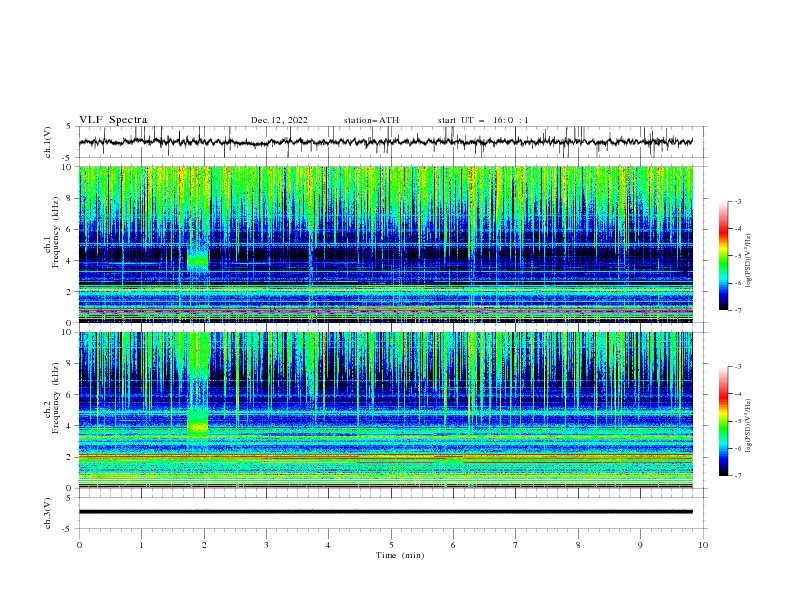Click the time axis tick label "5"
The image size is (792, 612).
click(x=391, y=545)
